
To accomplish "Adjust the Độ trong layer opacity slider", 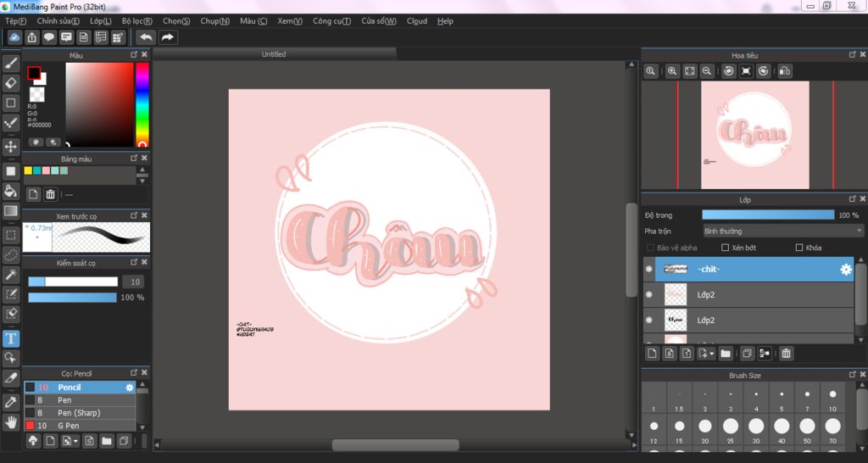I will point(768,215).
